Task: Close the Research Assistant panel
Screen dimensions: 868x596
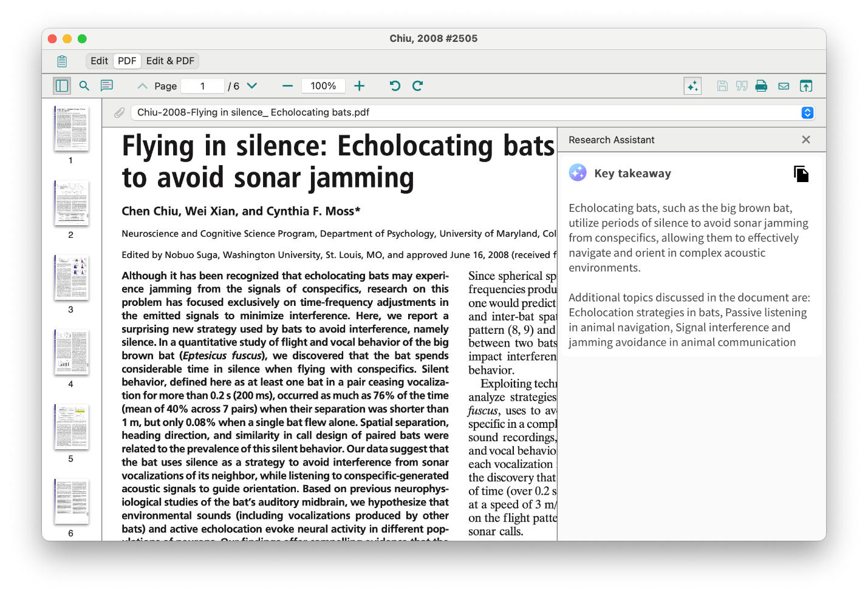Action: (806, 139)
